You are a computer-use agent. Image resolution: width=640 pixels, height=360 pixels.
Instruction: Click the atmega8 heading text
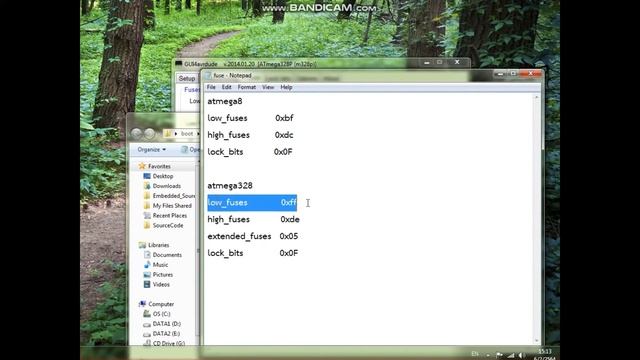pyautogui.click(x=224, y=101)
